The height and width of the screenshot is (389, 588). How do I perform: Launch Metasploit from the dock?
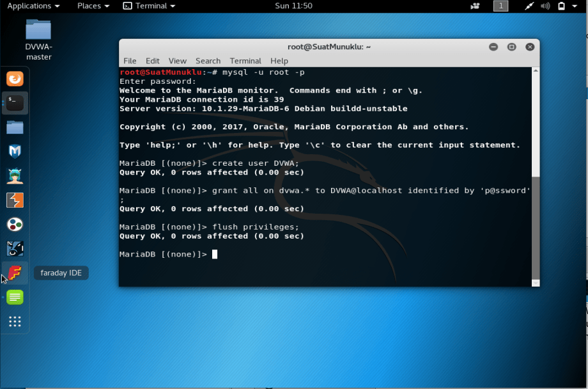click(15, 152)
